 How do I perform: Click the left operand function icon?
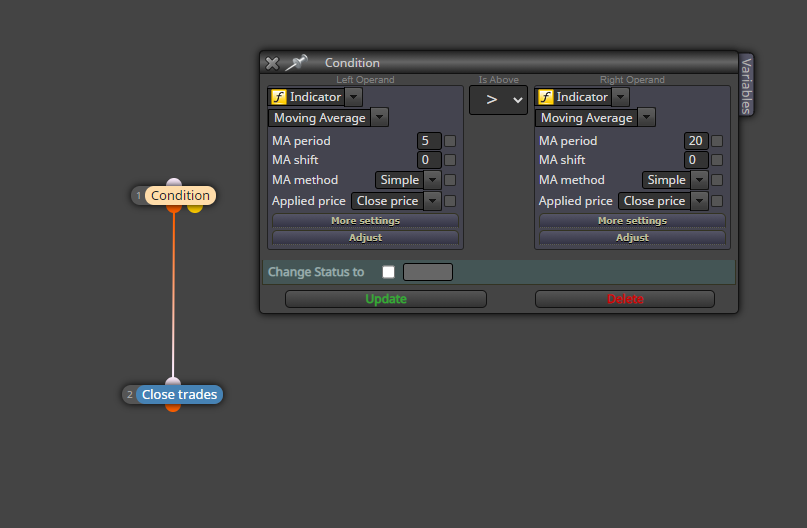(x=278, y=97)
